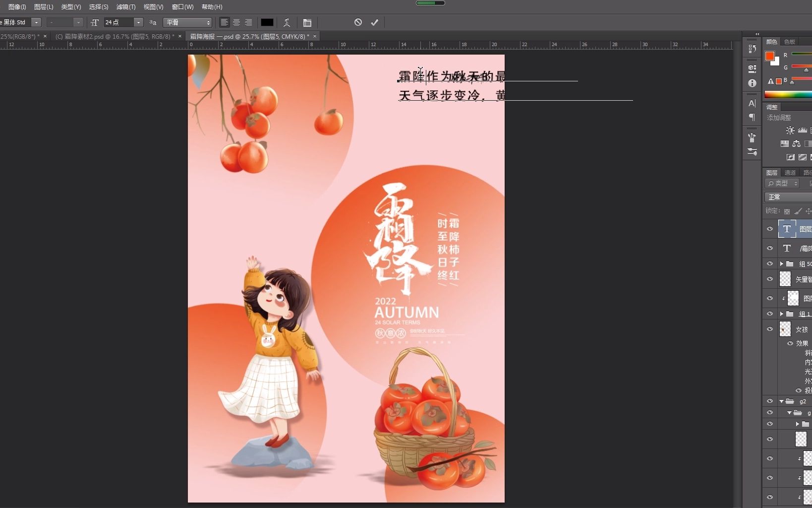This screenshot has width=812, height=508.
Task: Open the 图层(L) menu
Action: click(x=44, y=7)
